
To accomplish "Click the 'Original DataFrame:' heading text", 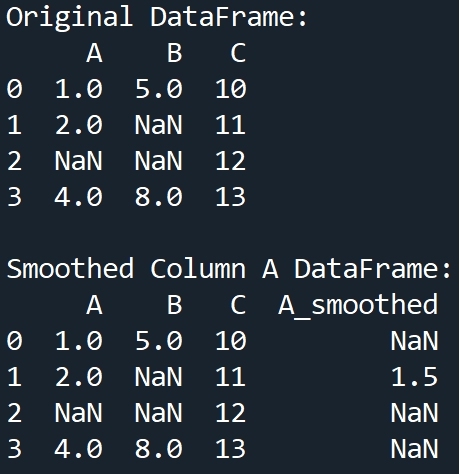I will (x=156, y=17).
